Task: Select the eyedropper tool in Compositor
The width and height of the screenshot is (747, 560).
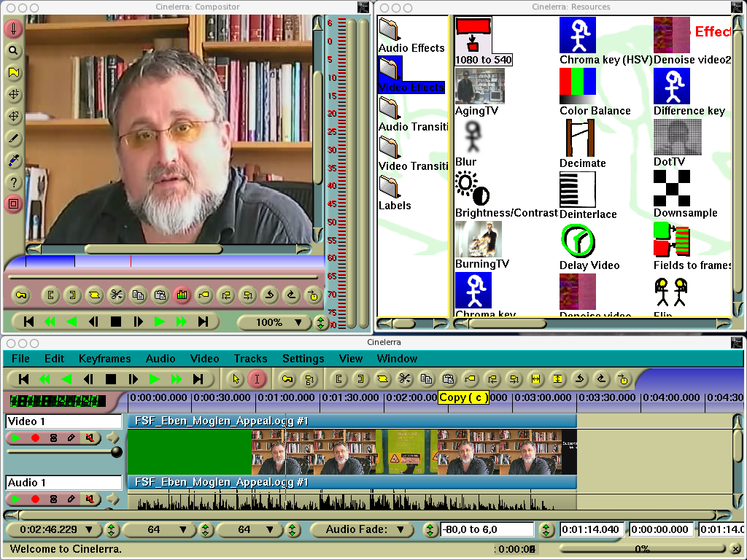Action: click(13, 160)
